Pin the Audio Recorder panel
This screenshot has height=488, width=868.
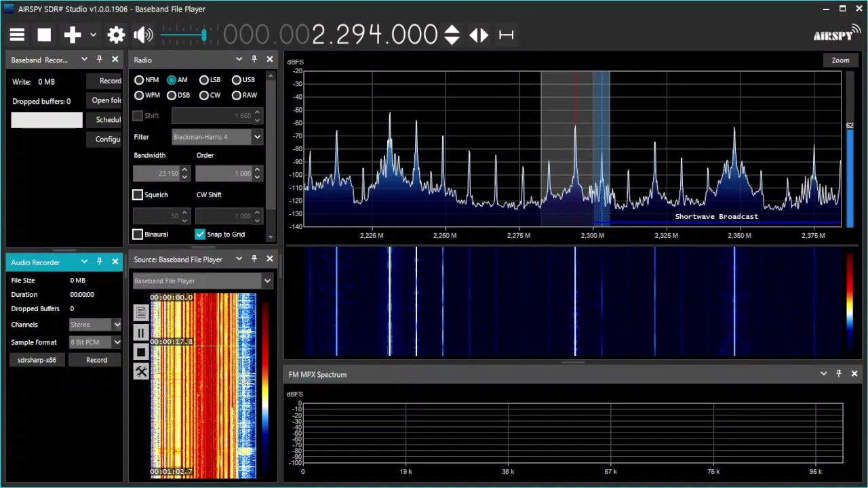100,262
